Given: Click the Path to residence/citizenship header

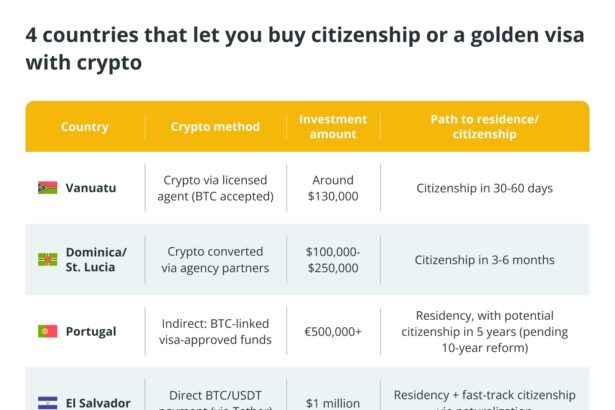Looking at the screenshot, I should [x=484, y=127].
